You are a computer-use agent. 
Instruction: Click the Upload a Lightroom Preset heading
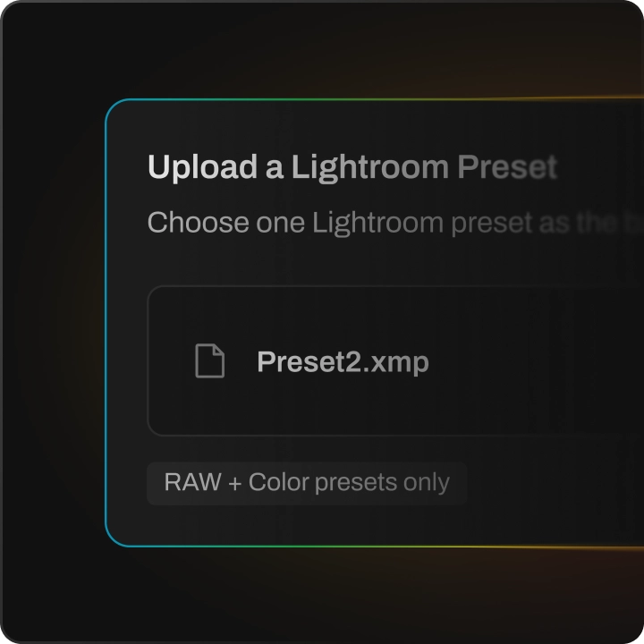[352, 167]
